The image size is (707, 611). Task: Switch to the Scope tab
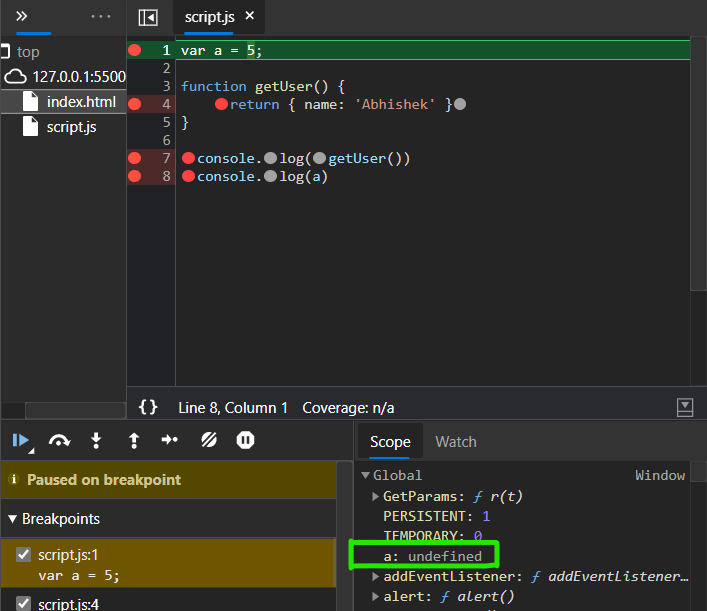coord(390,441)
